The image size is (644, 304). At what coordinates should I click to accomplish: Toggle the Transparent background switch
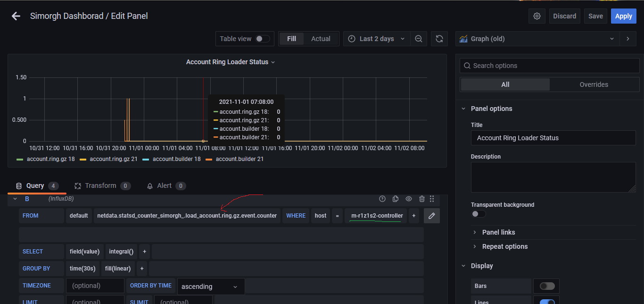pyautogui.click(x=478, y=214)
